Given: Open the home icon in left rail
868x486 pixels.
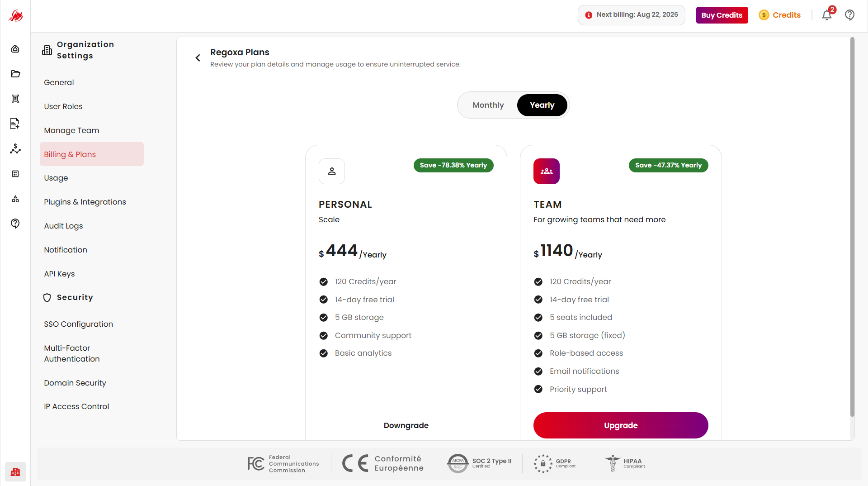Looking at the screenshot, I should (15, 49).
